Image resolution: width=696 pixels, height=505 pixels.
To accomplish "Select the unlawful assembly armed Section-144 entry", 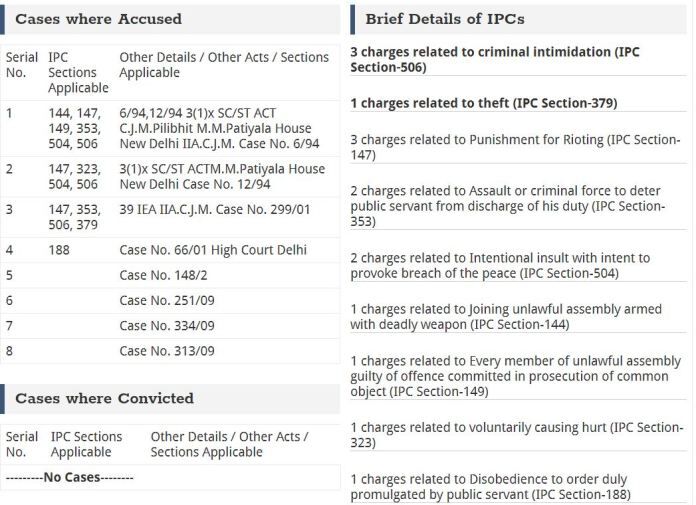I will coord(506,316).
